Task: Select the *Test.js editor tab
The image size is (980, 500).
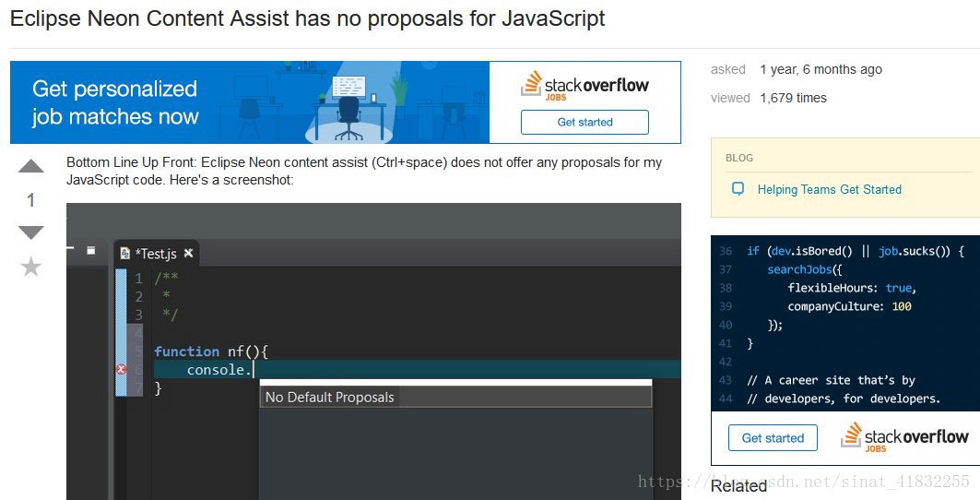Action: 156,254
